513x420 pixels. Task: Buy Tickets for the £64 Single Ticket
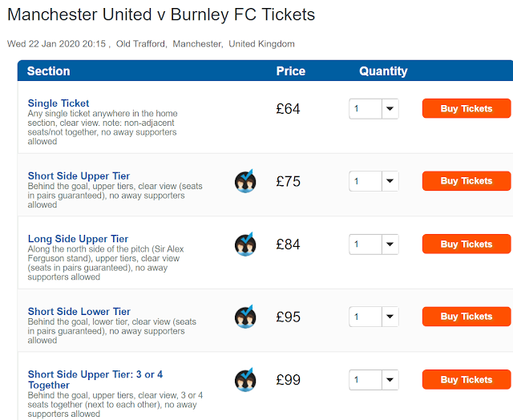466,109
